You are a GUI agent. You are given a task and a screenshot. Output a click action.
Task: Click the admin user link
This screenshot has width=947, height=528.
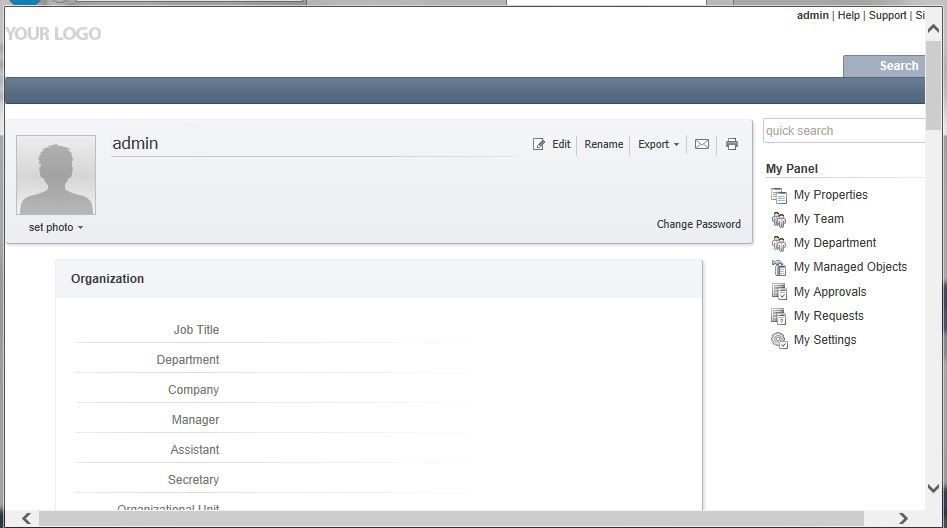pos(812,15)
